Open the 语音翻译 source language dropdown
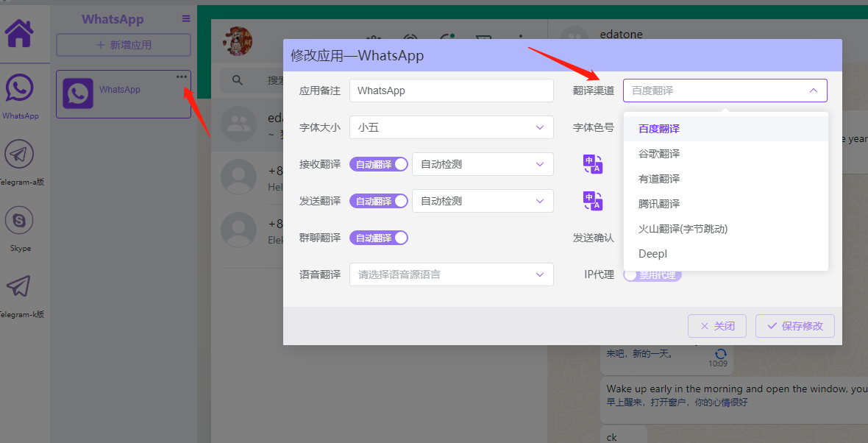Image resolution: width=868 pixels, height=443 pixels. 451,274
